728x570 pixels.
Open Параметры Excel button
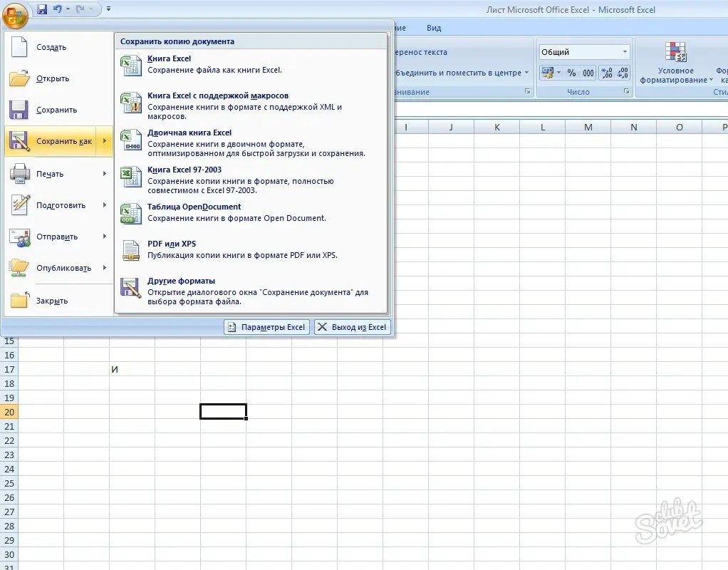click(266, 327)
